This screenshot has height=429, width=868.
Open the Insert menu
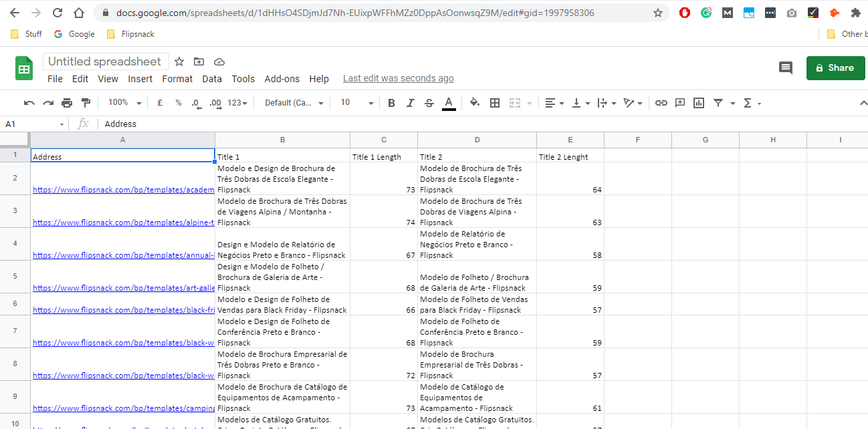tap(140, 79)
